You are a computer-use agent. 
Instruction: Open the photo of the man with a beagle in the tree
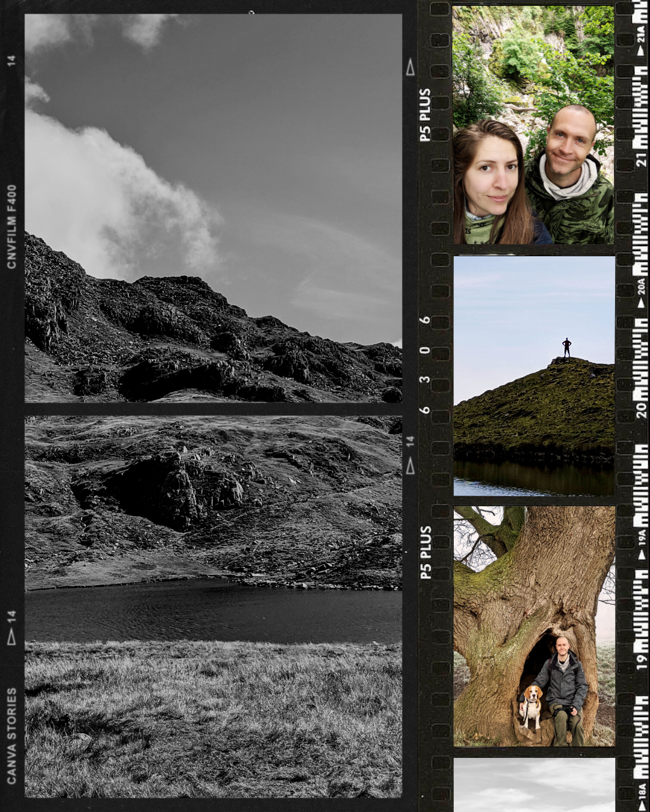pyautogui.click(x=534, y=626)
